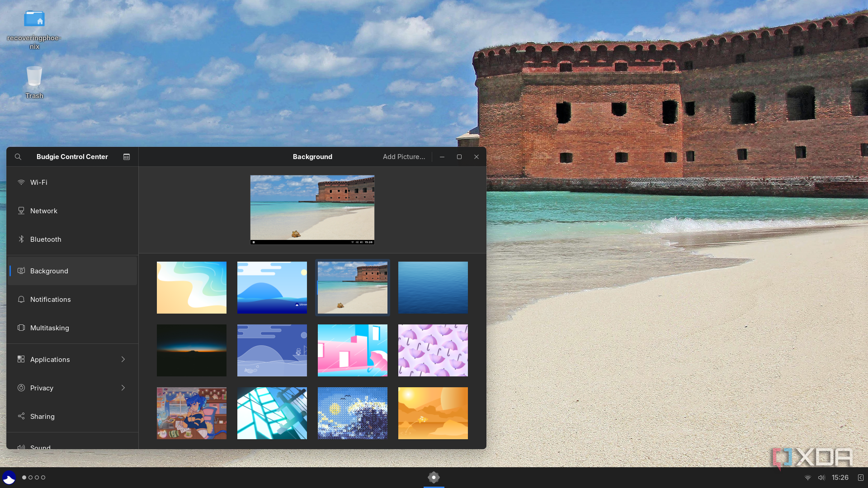Click the Control Center gear icon in taskbar
868x488 pixels.
pos(434,477)
